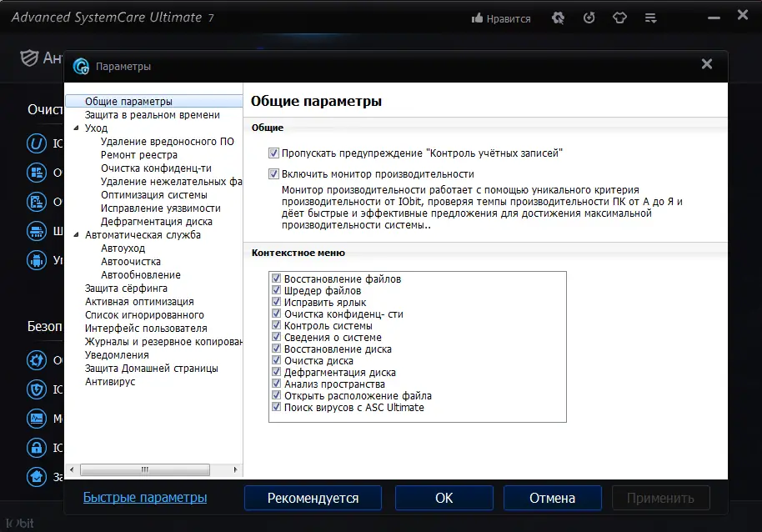Click the first cleanup (U) icon in main window sidebar
The height and width of the screenshot is (532, 762).
click(x=37, y=143)
